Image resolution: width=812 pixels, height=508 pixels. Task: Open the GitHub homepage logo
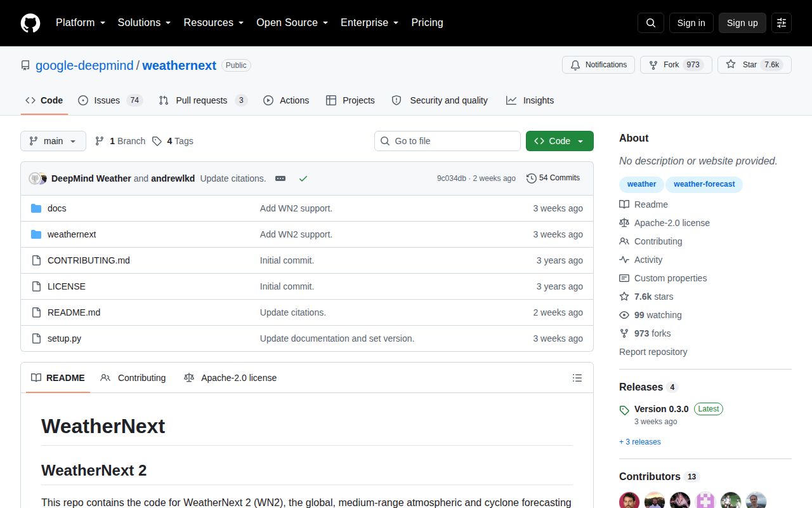(30, 23)
